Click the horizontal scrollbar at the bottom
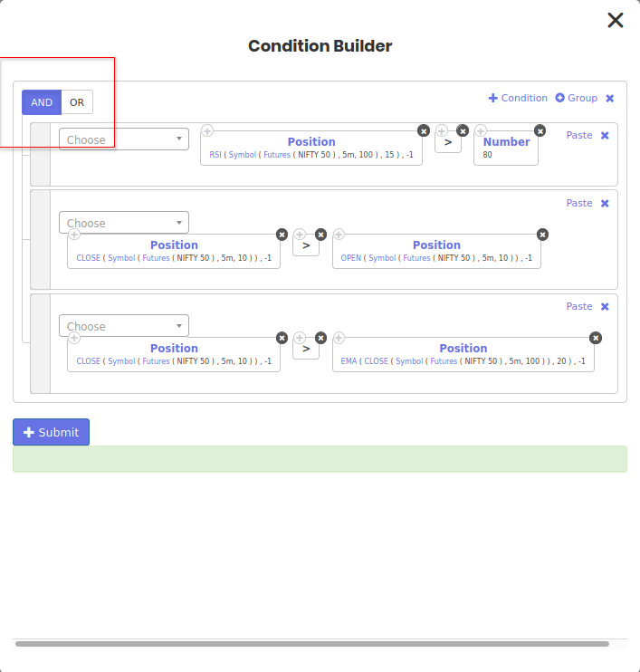640x672 pixels. click(312, 644)
